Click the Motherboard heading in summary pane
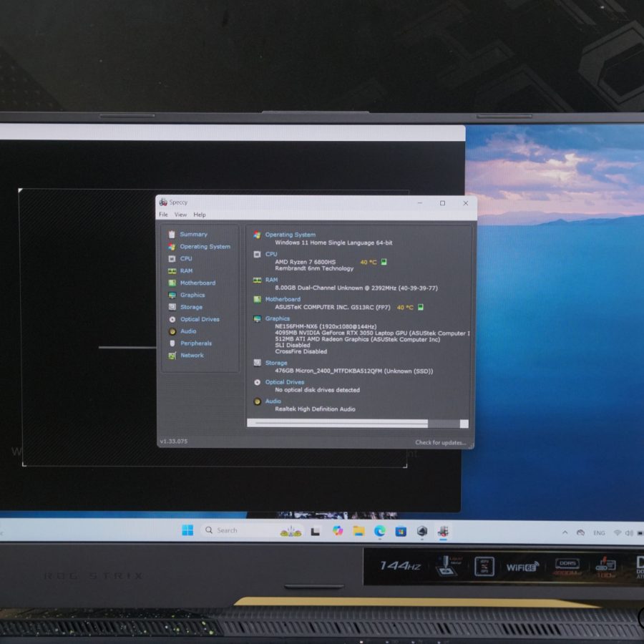Viewport: 644px width, 644px height. coord(283,299)
